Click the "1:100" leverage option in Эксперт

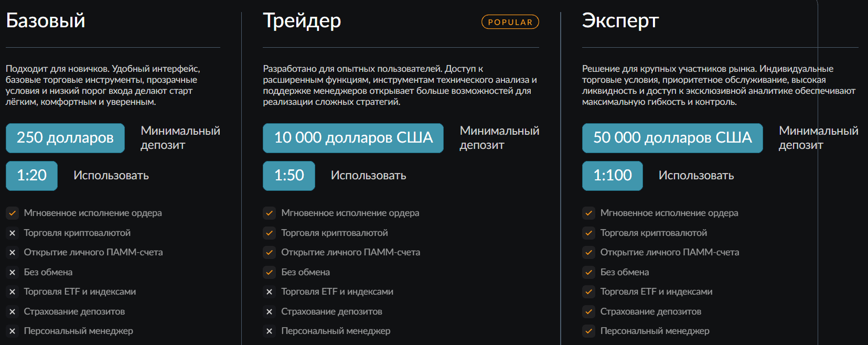click(x=612, y=176)
